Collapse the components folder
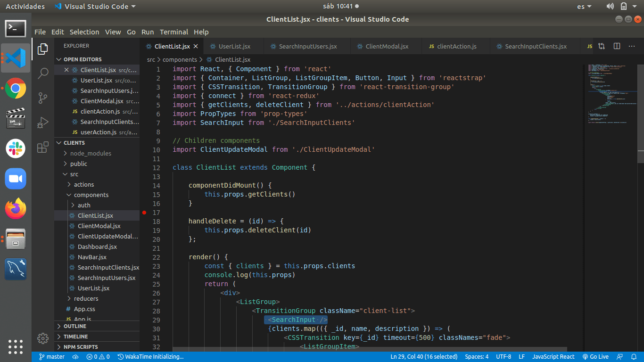This screenshot has width=644, height=362. click(x=97, y=195)
